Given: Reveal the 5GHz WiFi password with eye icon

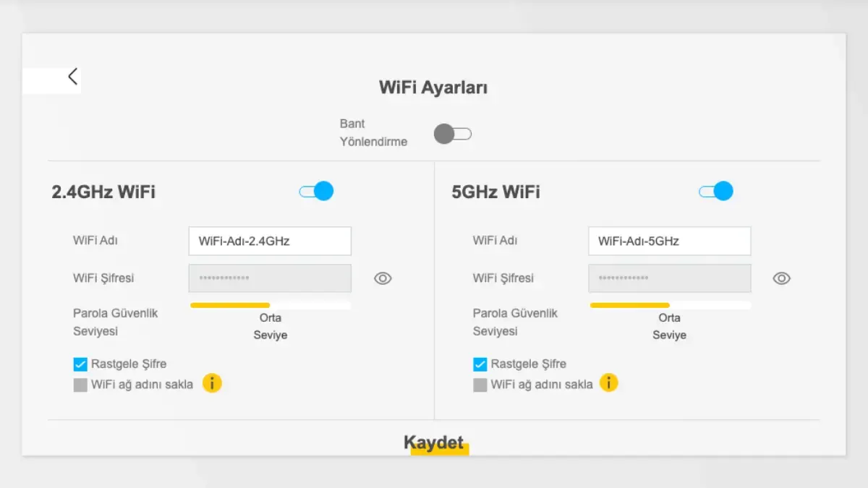Looking at the screenshot, I should tap(782, 278).
